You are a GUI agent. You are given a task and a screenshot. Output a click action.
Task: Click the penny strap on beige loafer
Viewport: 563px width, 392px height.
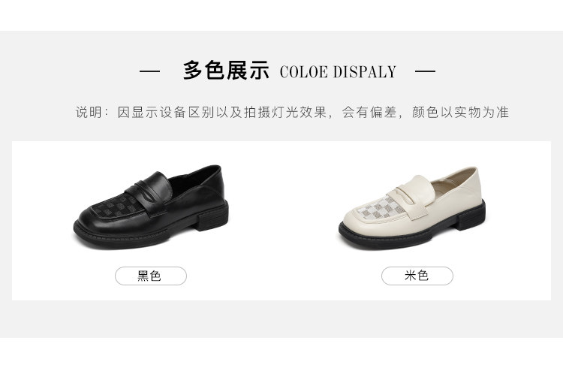[x=415, y=196]
